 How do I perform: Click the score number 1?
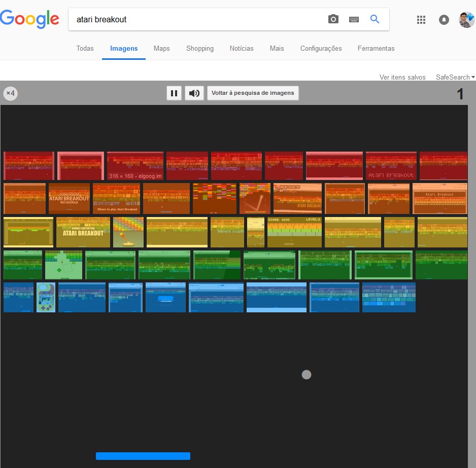click(x=460, y=94)
